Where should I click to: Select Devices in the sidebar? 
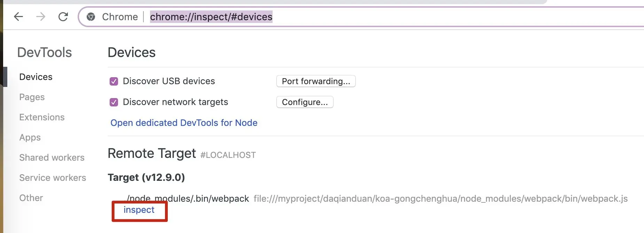point(36,77)
